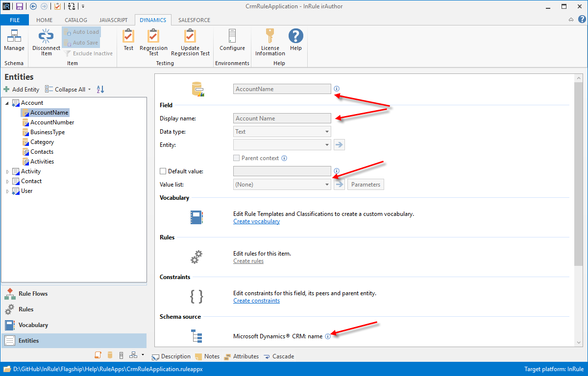
Task: Open Configure environments
Action: (232, 40)
